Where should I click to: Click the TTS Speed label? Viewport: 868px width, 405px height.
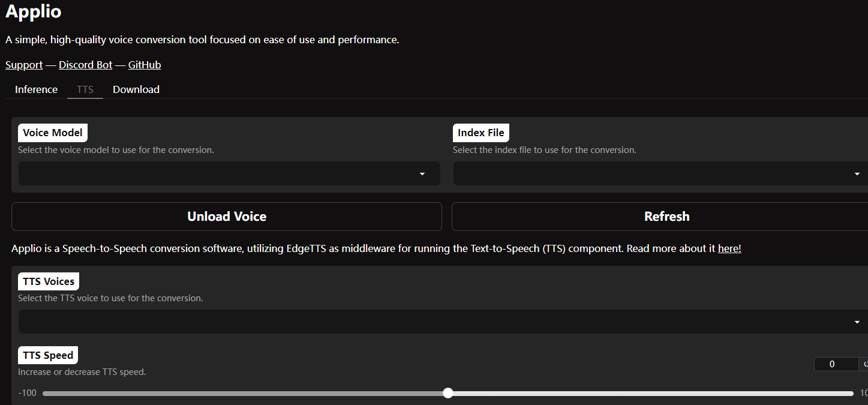coord(48,355)
